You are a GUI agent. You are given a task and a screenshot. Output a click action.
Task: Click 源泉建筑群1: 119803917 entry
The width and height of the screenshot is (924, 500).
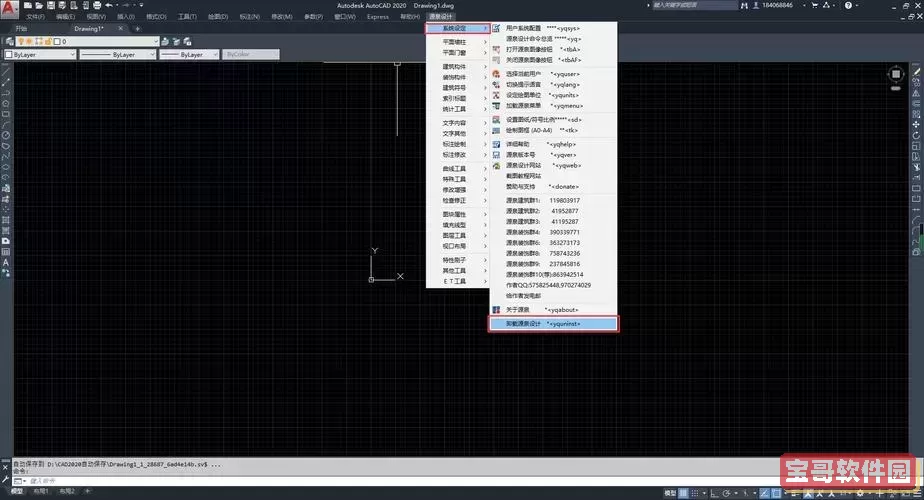(x=553, y=200)
